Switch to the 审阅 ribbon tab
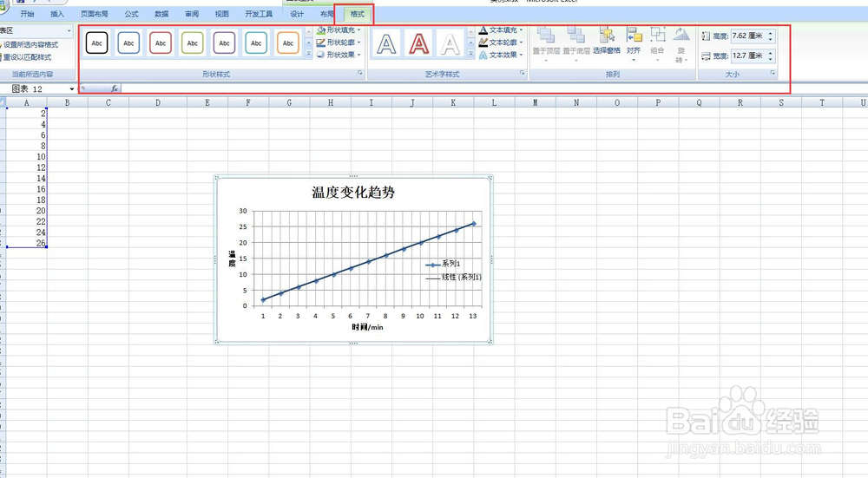 [192, 14]
